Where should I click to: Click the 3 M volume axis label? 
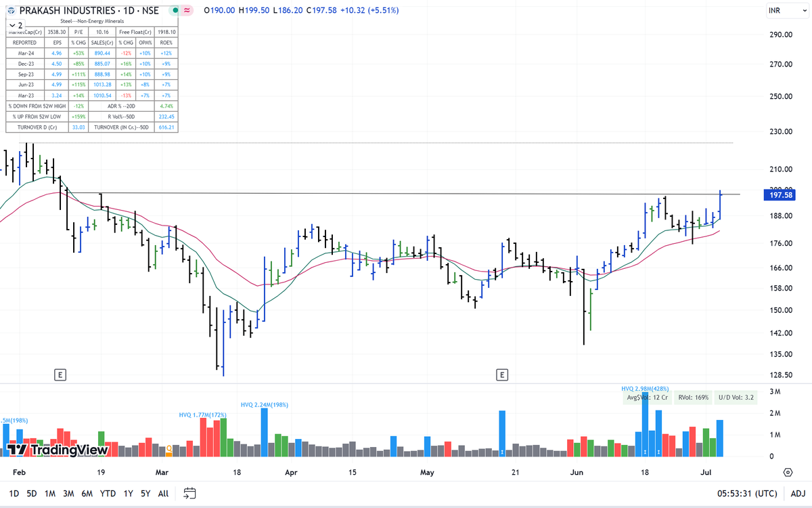775,391
